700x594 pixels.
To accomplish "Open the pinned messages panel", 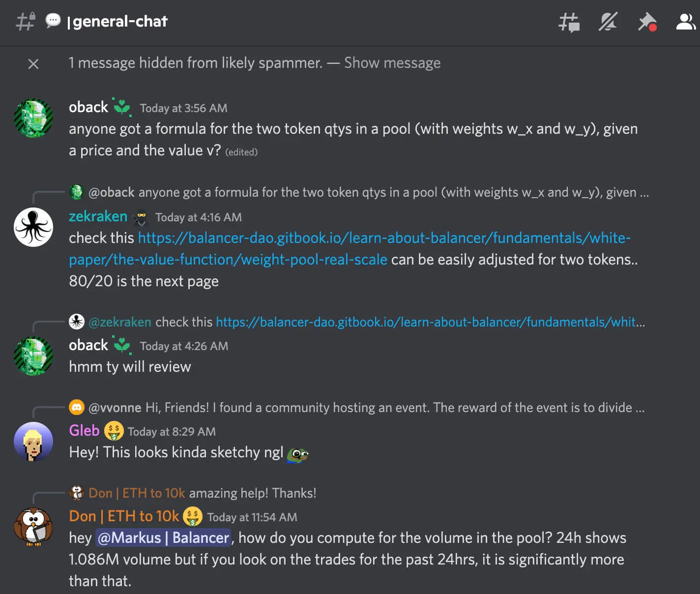I will point(646,22).
